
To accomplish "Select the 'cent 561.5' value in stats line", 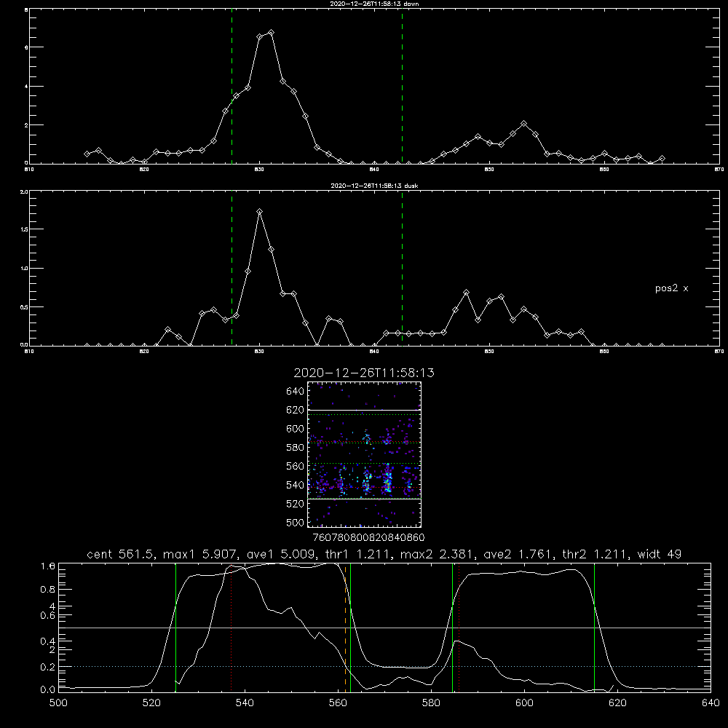I will [122, 554].
